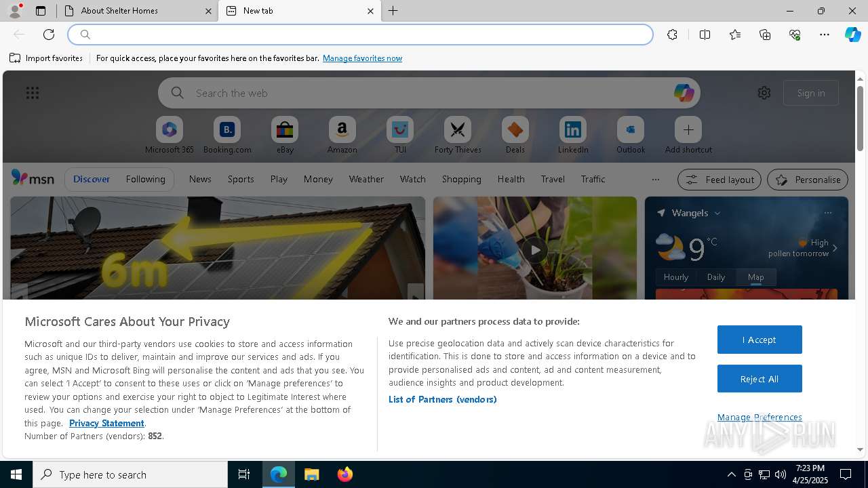Viewport: 868px width, 488px height.
Task: Open the Health category
Action: [511, 179]
